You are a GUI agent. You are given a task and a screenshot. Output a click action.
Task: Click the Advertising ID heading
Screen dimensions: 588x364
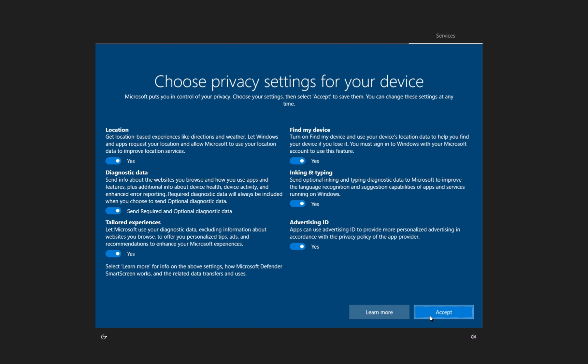[x=309, y=222]
